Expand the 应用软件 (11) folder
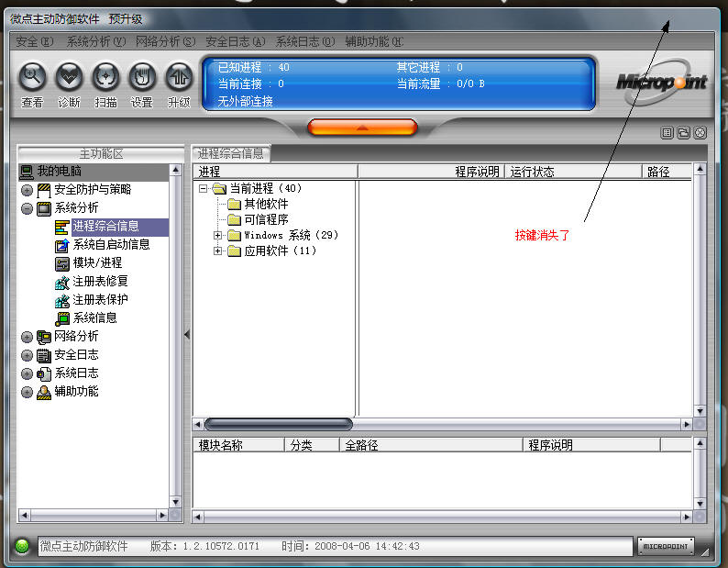 [217, 251]
